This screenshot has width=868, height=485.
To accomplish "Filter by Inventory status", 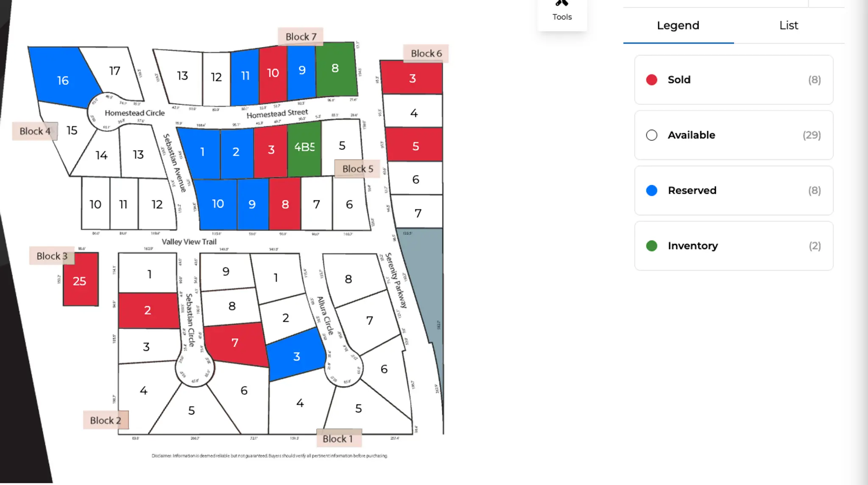I will click(734, 246).
